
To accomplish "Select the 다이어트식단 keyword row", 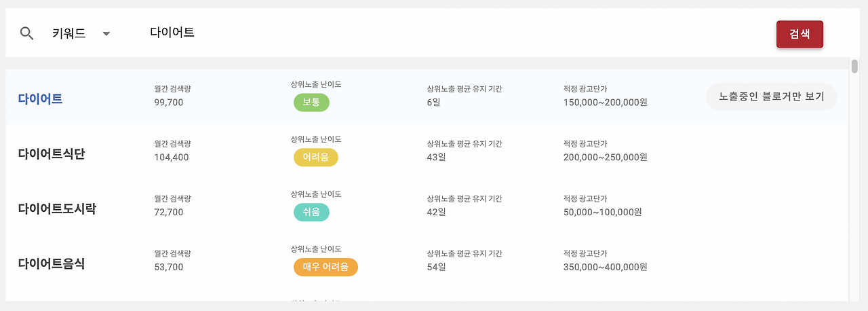I will tap(427, 152).
